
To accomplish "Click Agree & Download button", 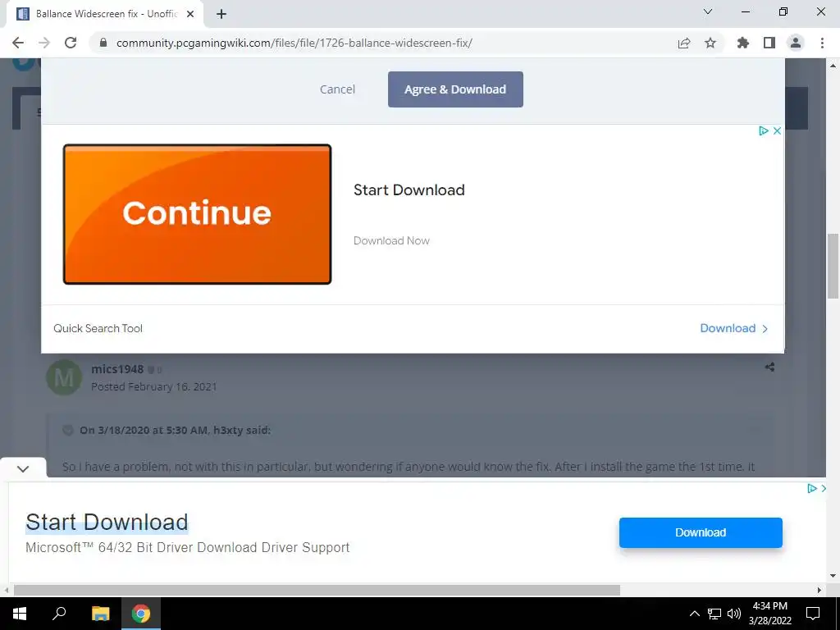I will (x=455, y=89).
